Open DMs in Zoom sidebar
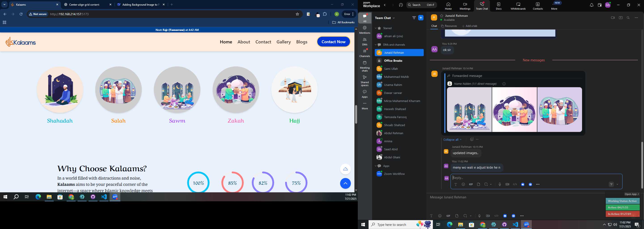Image resolution: width=644 pixels, height=229 pixels. (x=365, y=42)
